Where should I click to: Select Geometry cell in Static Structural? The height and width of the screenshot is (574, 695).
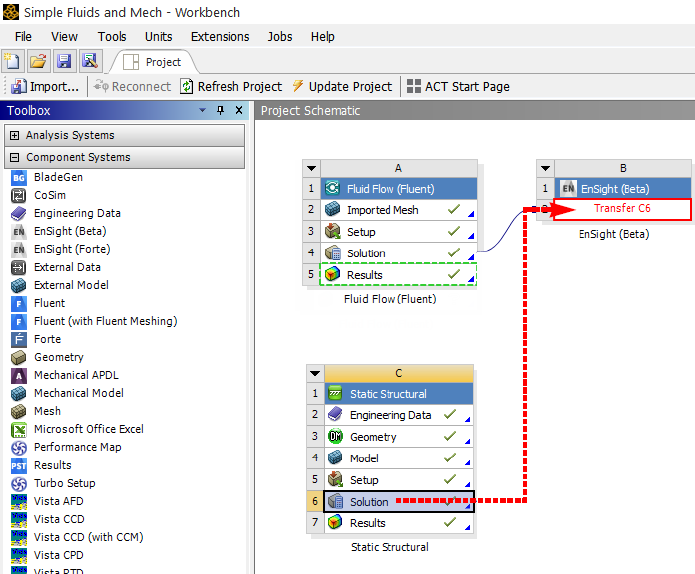[399, 437]
